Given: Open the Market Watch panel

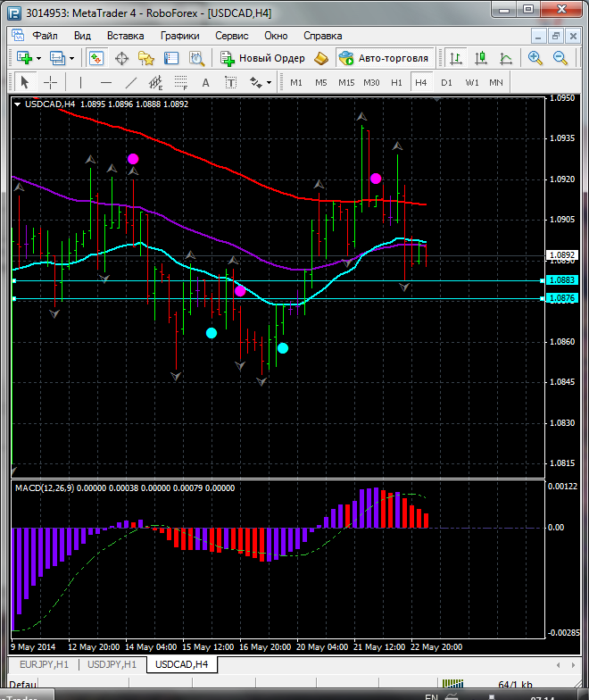Looking at the screenshot, I should 95,58.
